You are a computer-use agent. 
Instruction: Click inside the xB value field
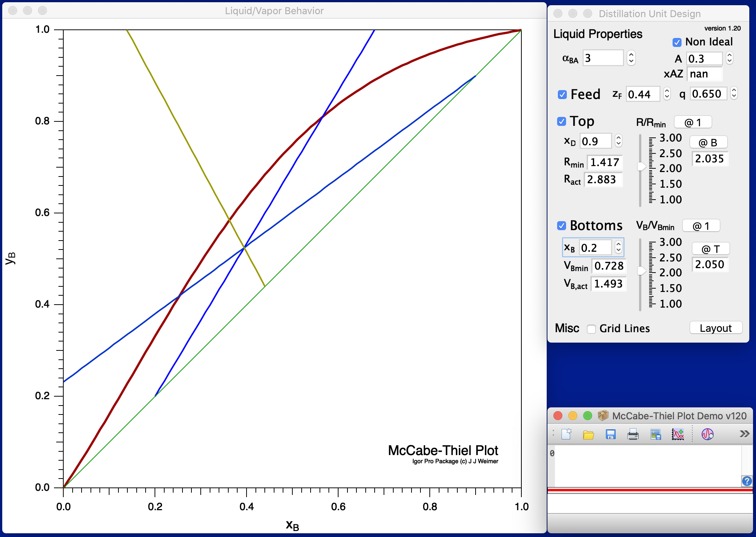pyautogui.click(x=596, y=247)
